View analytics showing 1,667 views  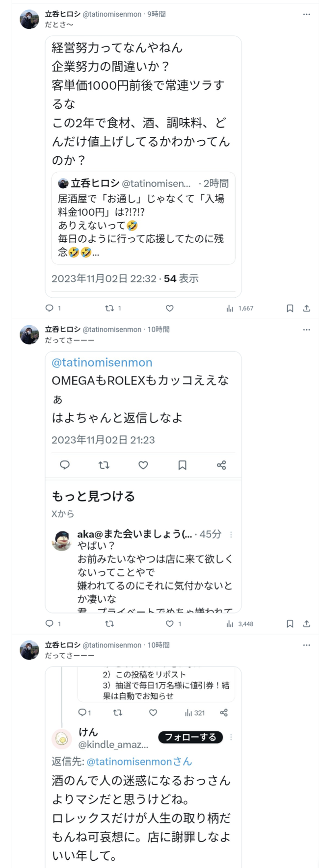click(239, 308)
